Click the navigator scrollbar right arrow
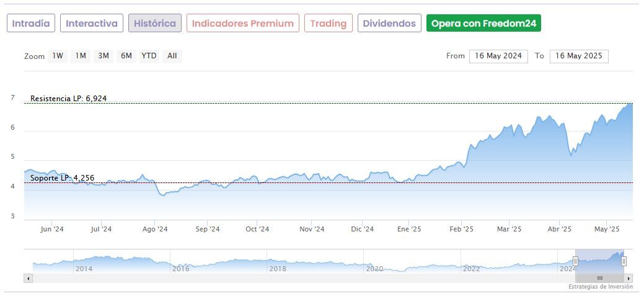The image size is (644, 296). pos(629,279)
